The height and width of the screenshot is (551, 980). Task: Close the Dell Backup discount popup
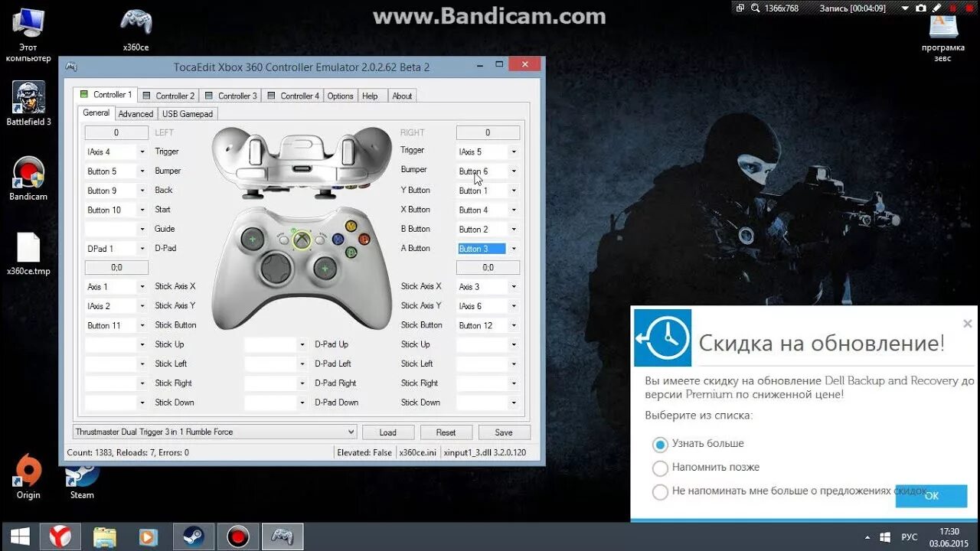pos(967,324)
